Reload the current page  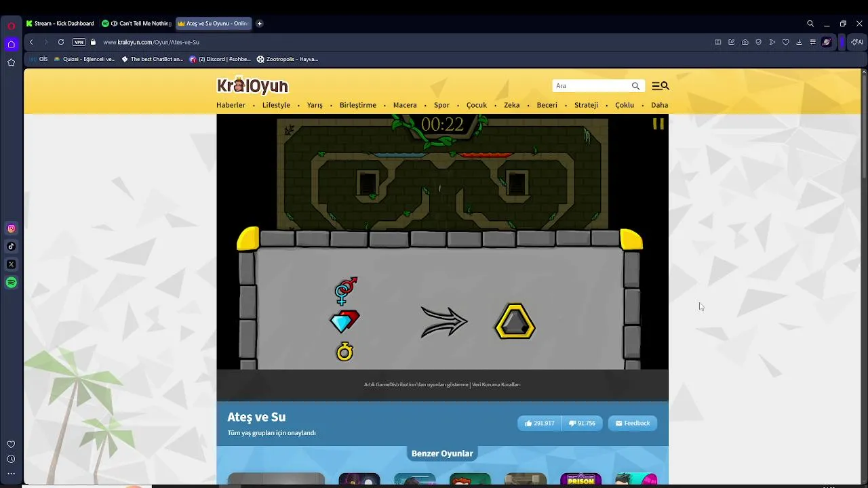click(x=61, y=42)
